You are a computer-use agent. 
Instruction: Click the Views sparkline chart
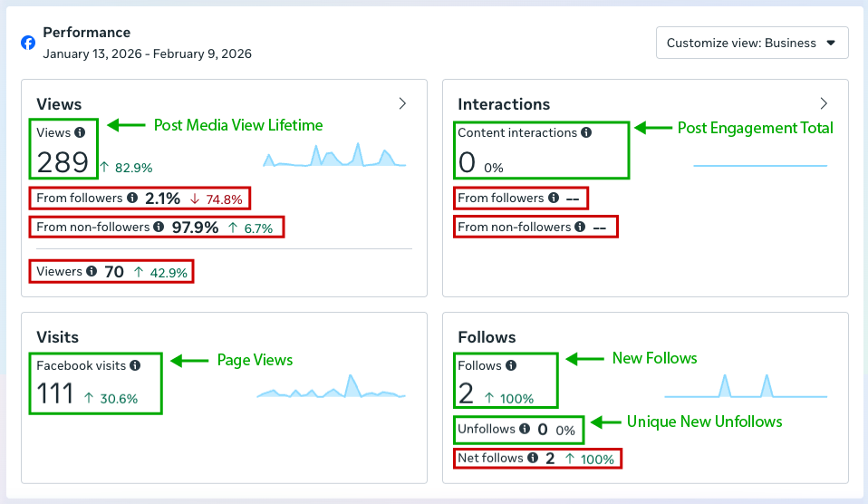[334, 158]
